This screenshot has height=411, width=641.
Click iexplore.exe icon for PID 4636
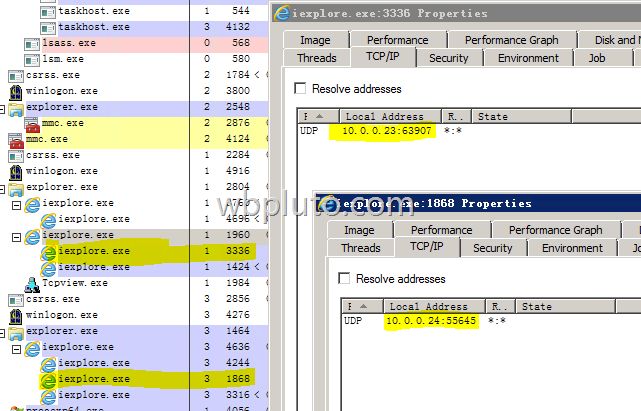pyautogui.click(x=32, y=348)
